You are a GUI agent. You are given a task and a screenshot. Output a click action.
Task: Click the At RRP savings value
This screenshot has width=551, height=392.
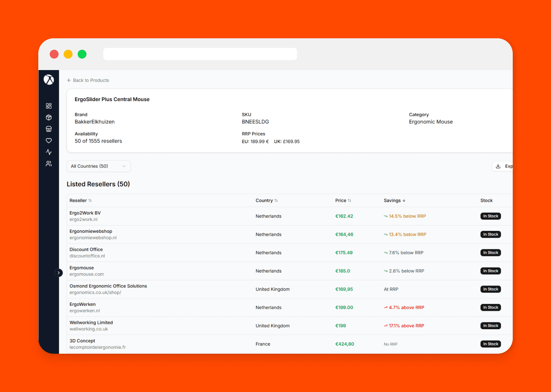tap(391, 289)
